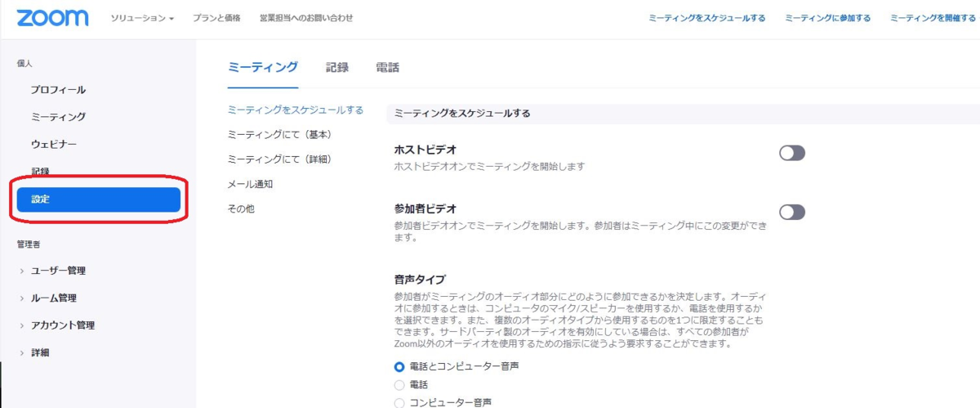Jump to メール通知 section
The image size is (980, 408).
click(x=250, y=184)
